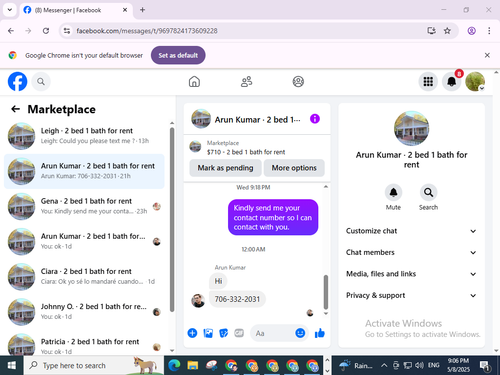Click the 'Kindly send me your contact number' bubble
This screenshot has width=500, height=375.
273,217
